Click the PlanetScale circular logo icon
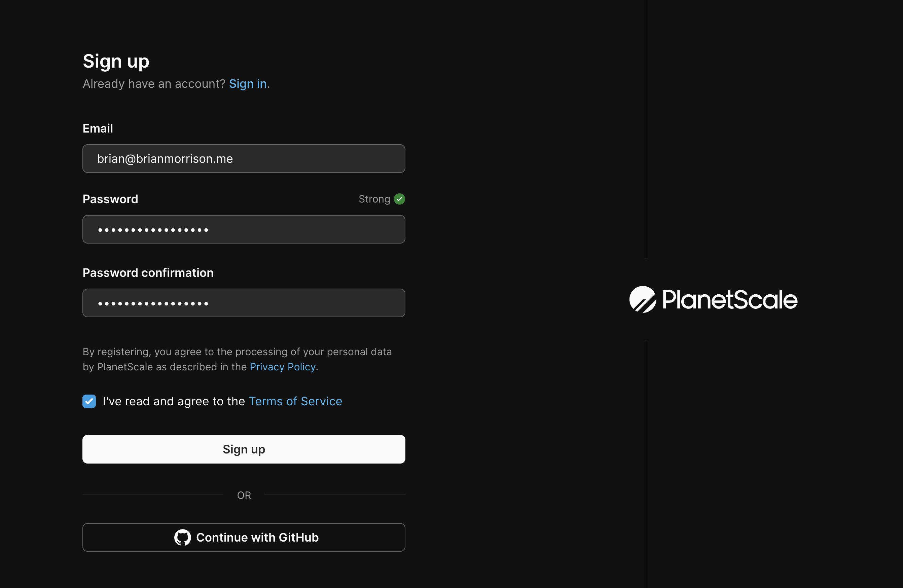Image resolution: width=903 pixels, height=588 pixels. (642, 299)
